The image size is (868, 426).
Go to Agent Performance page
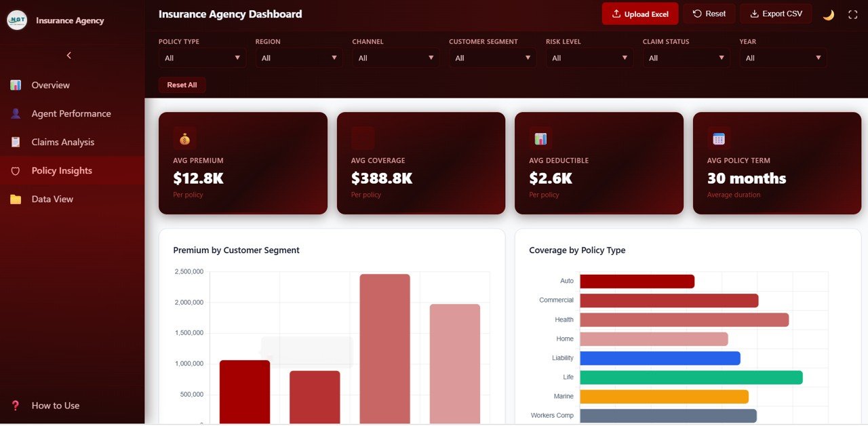[x=71, y=114]
